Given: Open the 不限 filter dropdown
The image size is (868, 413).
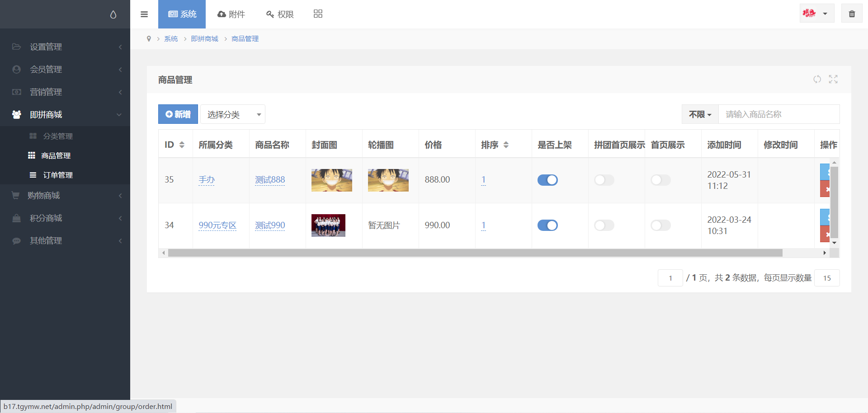Looking at the screenshot, I should click(x=700, y=115).
